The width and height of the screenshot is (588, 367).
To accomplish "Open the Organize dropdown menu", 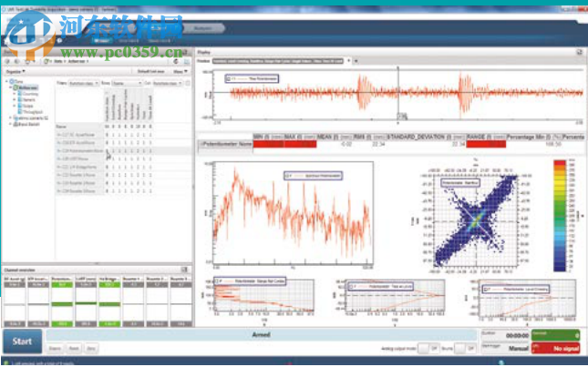I will coord(15,71).
